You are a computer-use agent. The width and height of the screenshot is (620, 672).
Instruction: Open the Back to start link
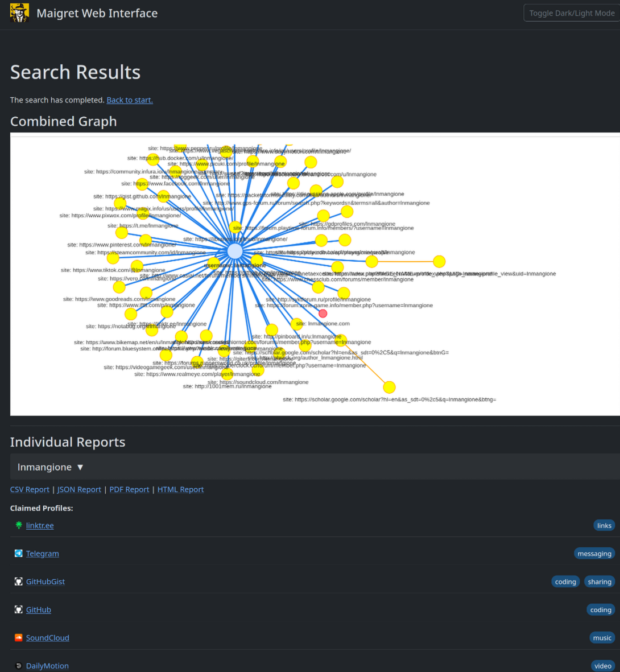pos(129,100)
